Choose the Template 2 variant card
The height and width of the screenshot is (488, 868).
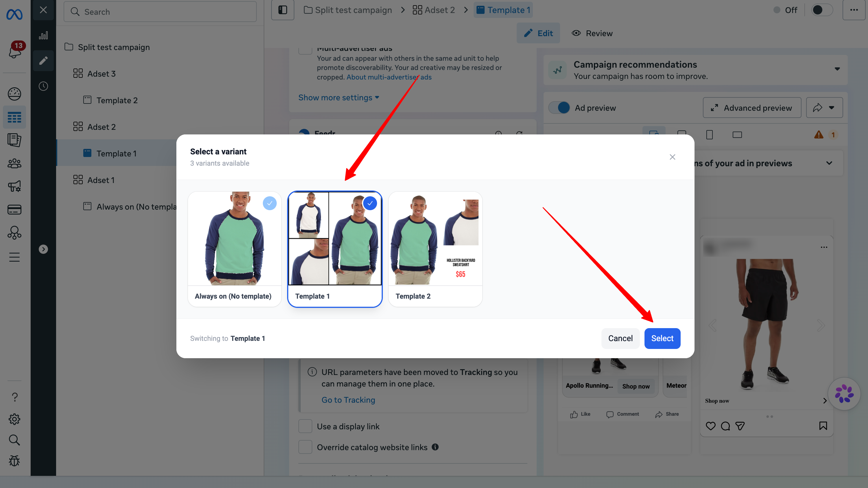[x=435, y=249]
